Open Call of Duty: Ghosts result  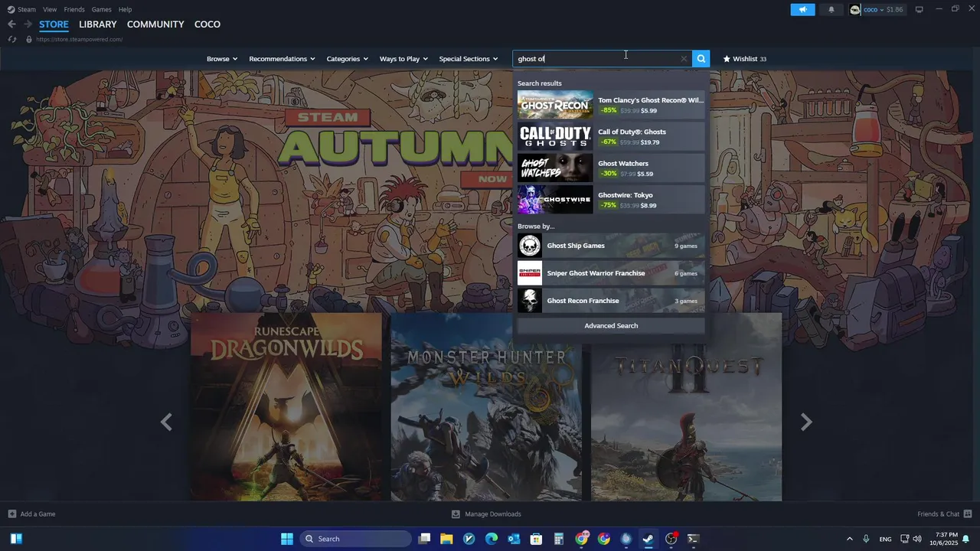(611, 137)
